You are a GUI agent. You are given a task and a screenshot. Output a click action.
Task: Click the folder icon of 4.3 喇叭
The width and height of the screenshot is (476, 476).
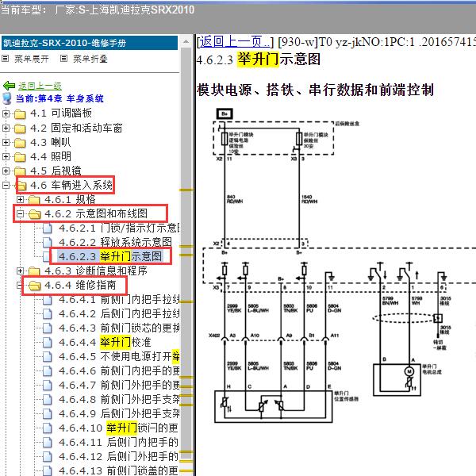click(x=20, y=143)
